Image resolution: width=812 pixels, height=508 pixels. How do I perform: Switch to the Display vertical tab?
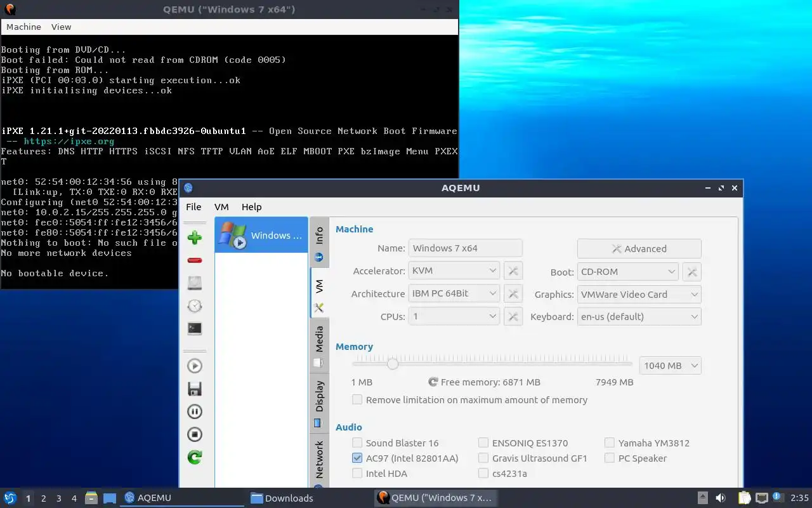click(319, 403)
